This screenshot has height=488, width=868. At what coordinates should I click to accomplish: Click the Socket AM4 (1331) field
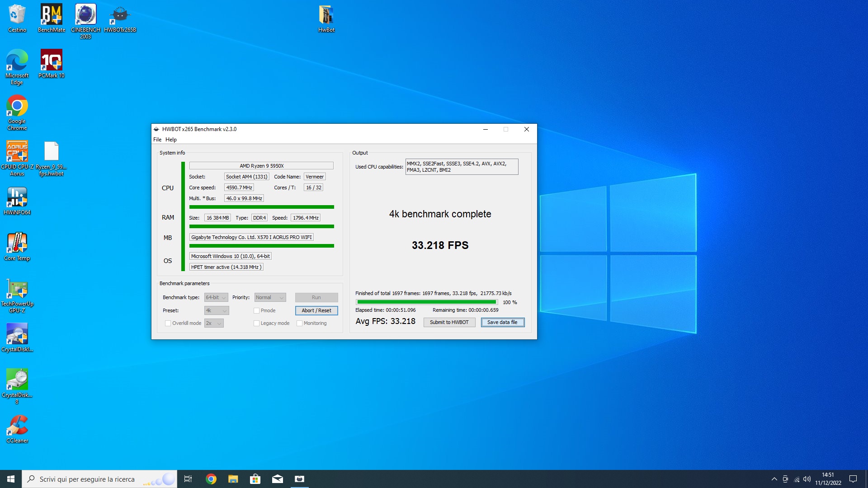pos(247,177)
